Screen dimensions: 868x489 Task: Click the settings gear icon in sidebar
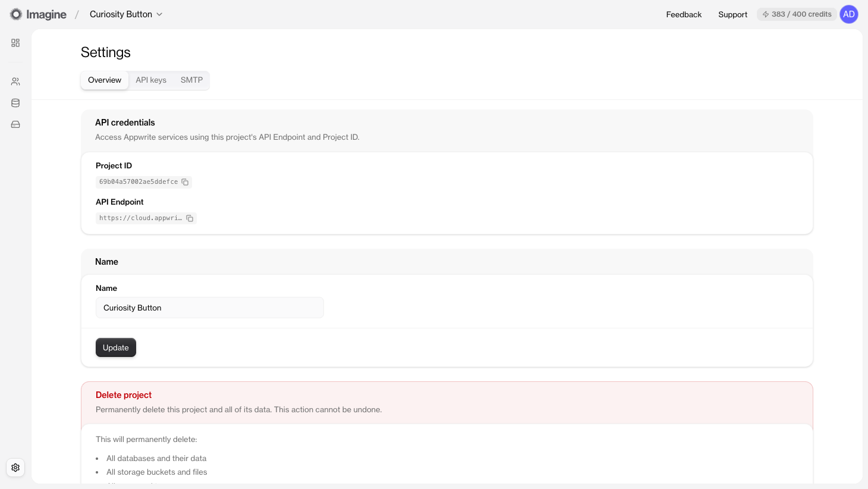pyautogui.click(x=15, y=468)
